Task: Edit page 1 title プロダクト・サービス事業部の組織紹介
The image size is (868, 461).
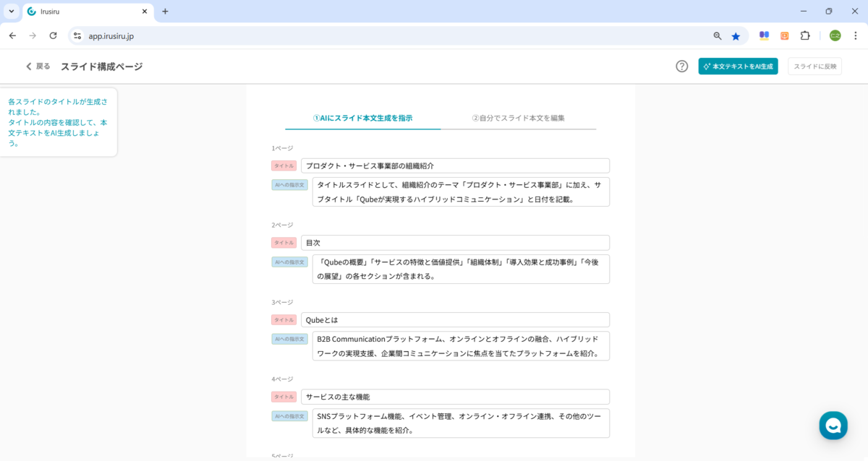Action: coord(455,165)
